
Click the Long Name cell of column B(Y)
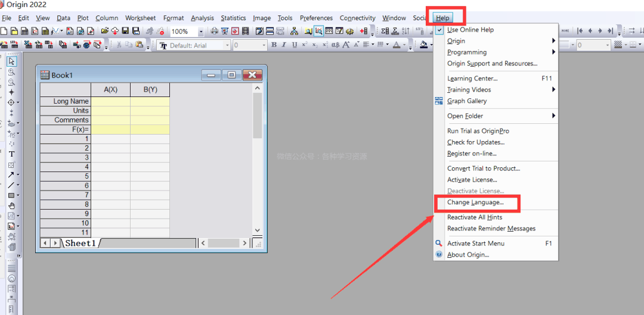(150, 101)
